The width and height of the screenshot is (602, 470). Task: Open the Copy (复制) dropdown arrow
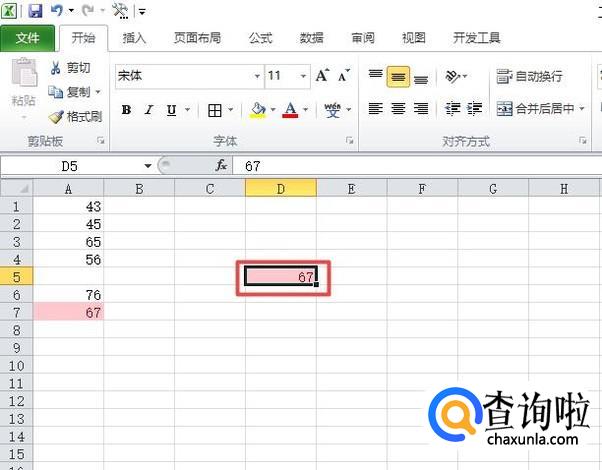pyautogui.click(x=98, y=92)
